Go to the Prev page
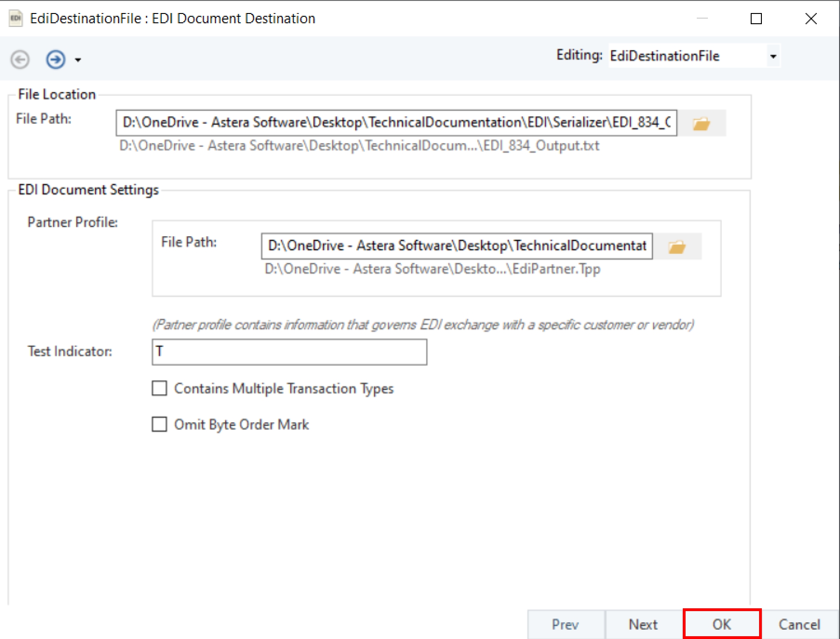The width and height of the screenshot is (840, 639). point(566,624)
